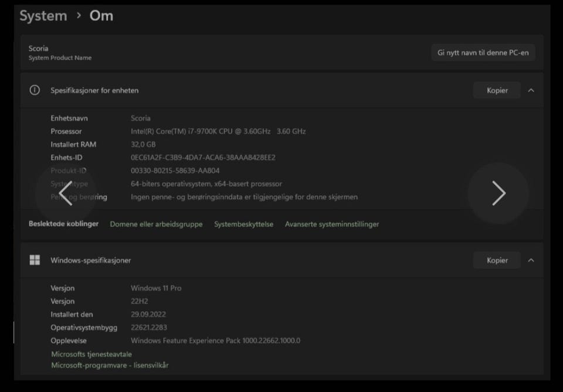This screenshot has height=392, width=563.
Task: Select the processor value i7-9700K text
Action: [218, 131]
